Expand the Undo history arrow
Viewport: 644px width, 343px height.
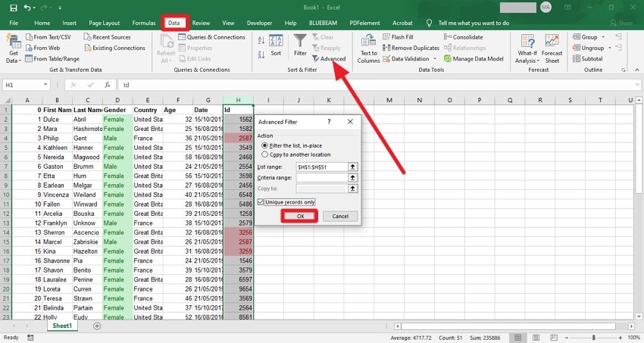pyautogui.click(x=34, y=8)
